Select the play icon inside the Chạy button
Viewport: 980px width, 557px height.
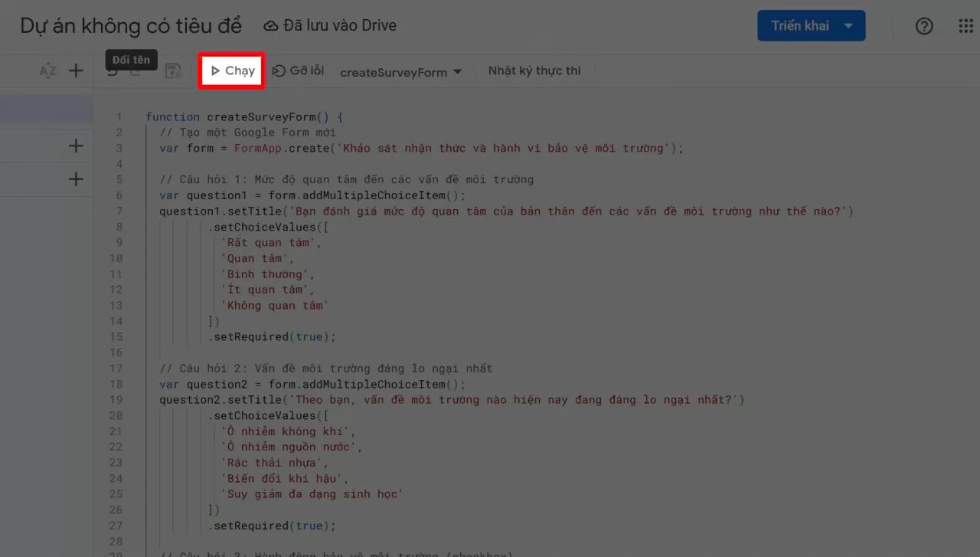217,70
